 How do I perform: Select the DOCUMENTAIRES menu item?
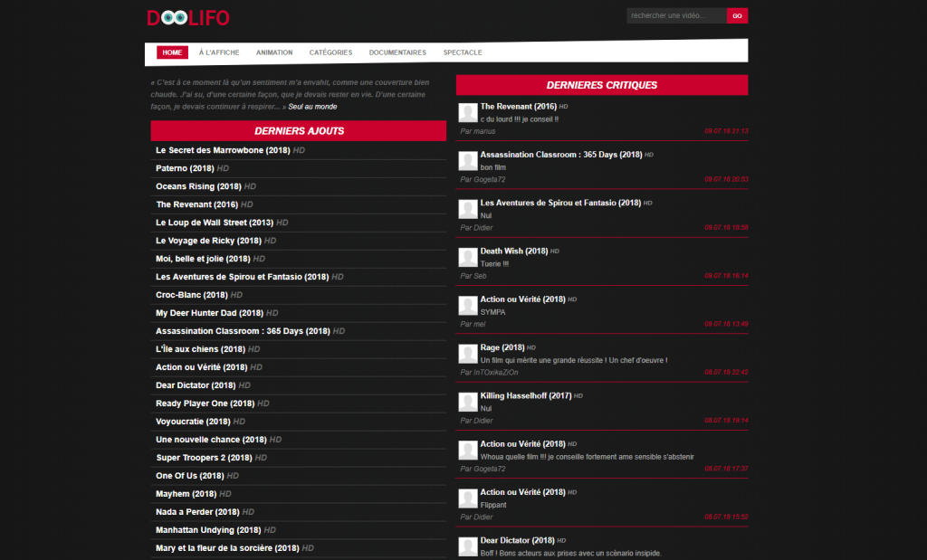(x=397, y=52)
